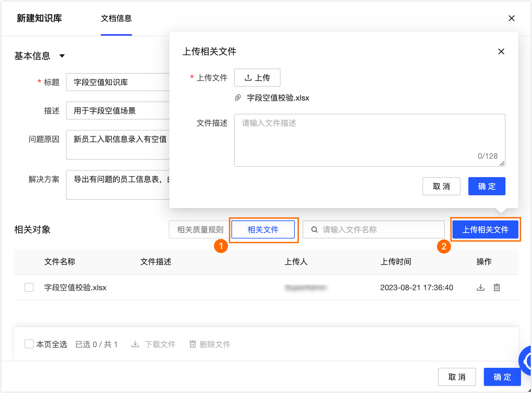Click the 文件描述 column header
This screenshot has width=532, height=393.
[156, 261]
